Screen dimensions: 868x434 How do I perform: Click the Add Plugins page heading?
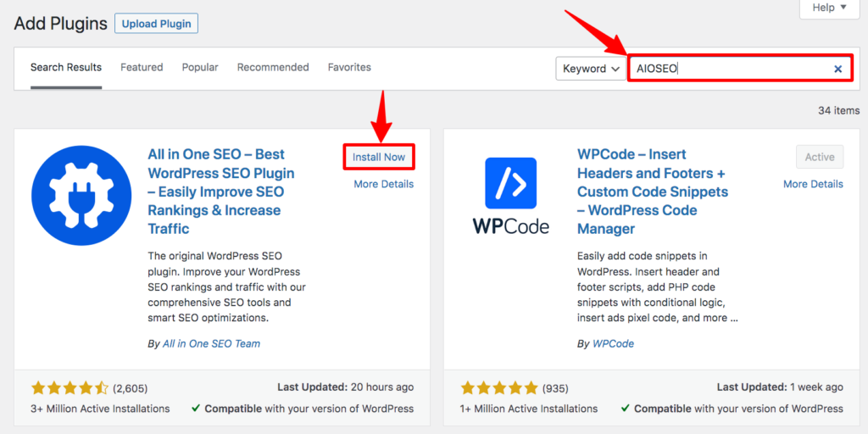pos(61,24)
